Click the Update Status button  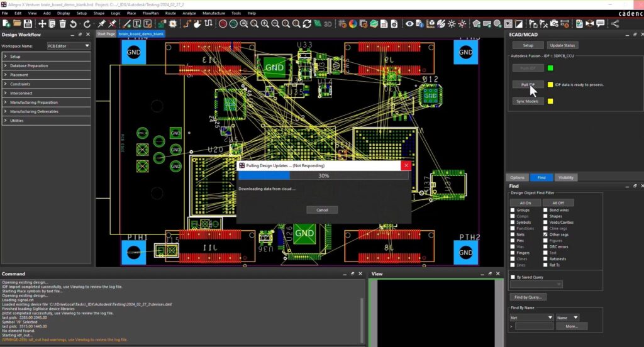(562, 45)
